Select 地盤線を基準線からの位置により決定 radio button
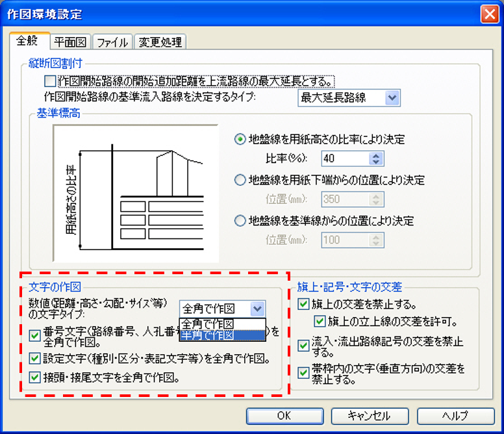 [x=240, y=221]
